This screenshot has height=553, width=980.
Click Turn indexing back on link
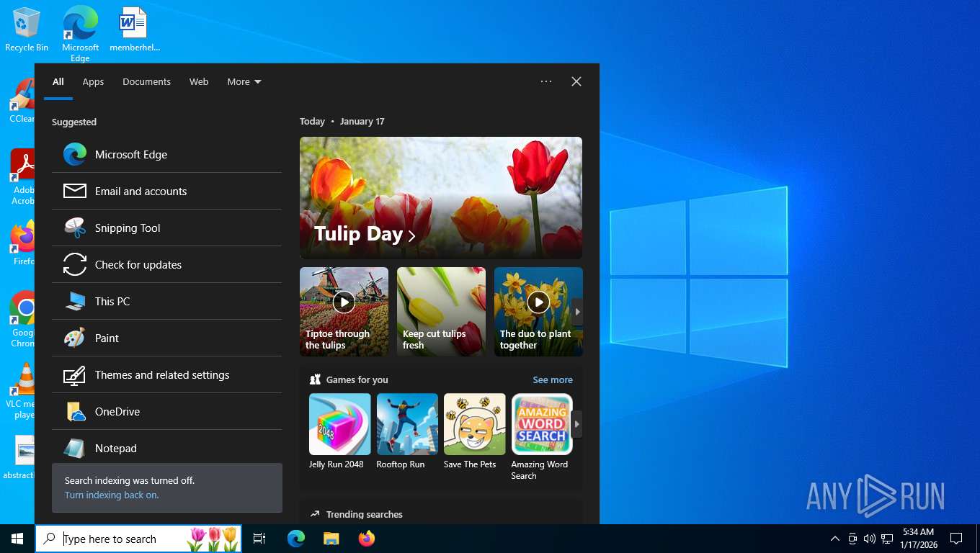coord(112,495)
